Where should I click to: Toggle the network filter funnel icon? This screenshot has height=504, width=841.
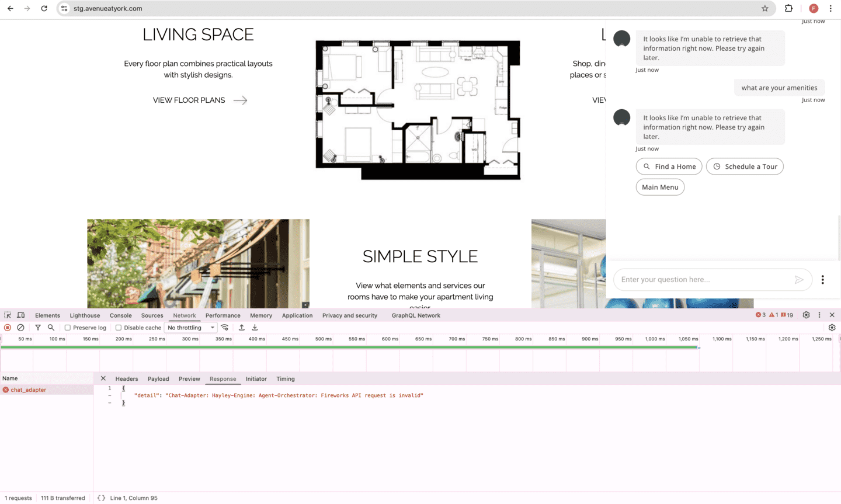tap(38, 328)
